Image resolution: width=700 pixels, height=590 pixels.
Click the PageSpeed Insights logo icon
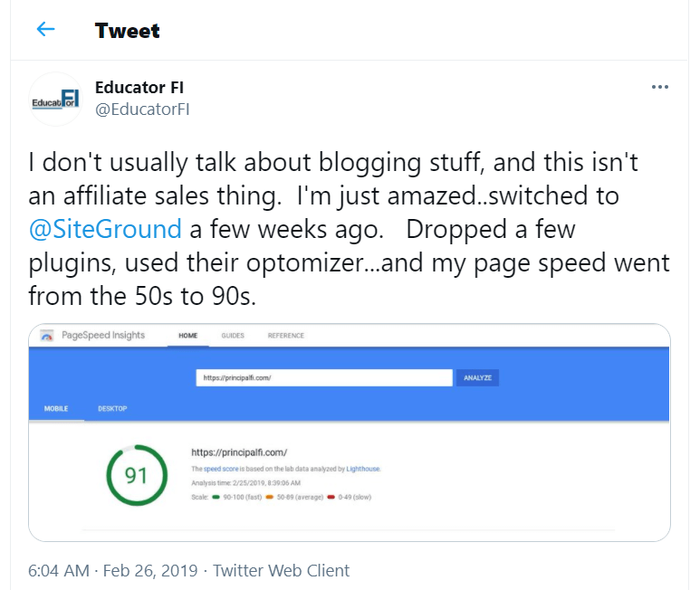coord(46,336)
